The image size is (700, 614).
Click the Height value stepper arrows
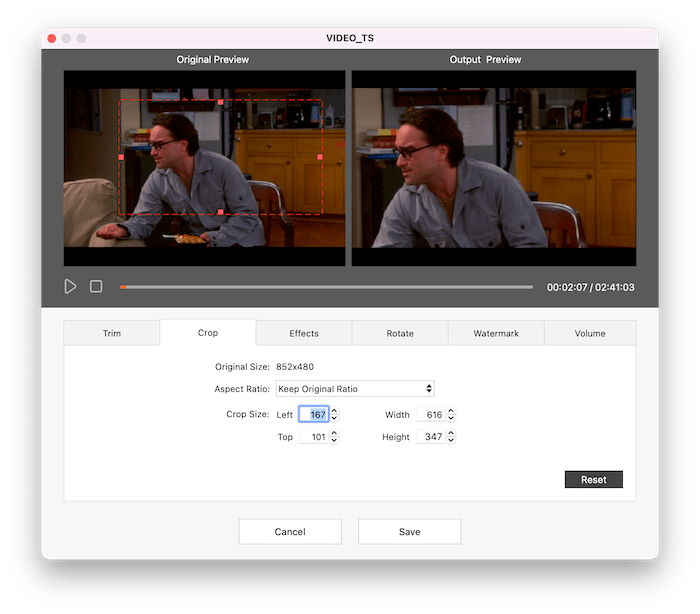pyautogui.click(x=451, y=437)
